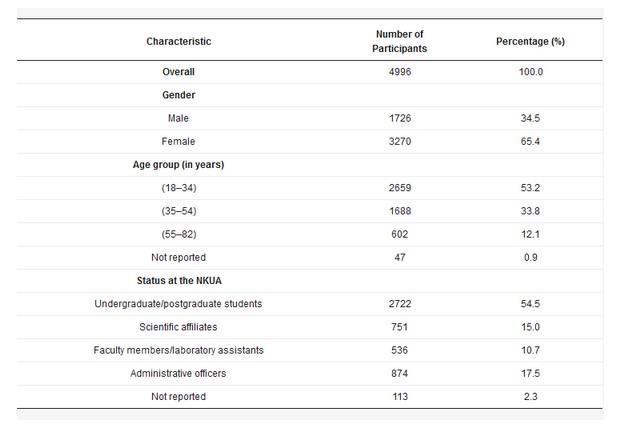Screen dimensions: 619x428
Task: Select the Scientific affiliates row label
Action: pos(179,326)
